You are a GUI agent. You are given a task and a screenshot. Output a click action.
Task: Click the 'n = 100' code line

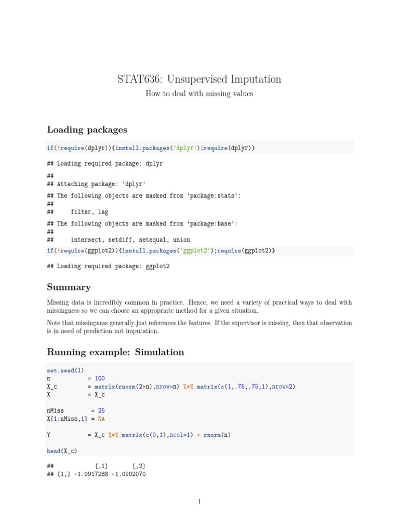(76, 379)
